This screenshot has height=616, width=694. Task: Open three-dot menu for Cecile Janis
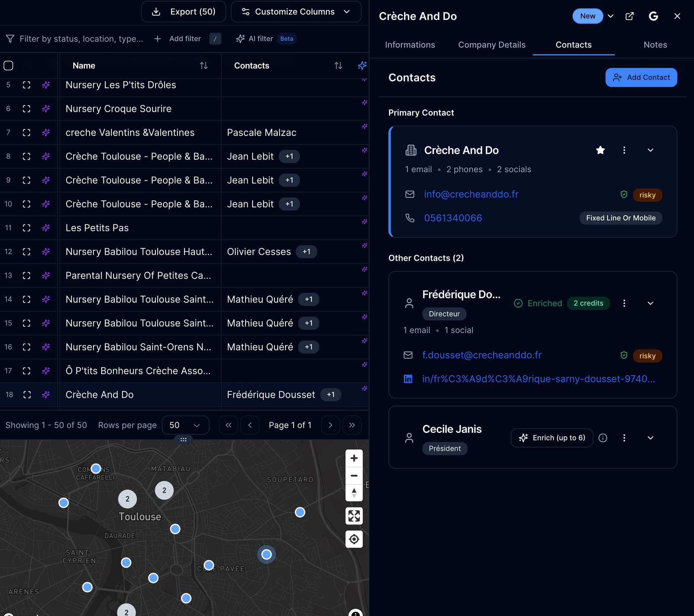(624, 438)
